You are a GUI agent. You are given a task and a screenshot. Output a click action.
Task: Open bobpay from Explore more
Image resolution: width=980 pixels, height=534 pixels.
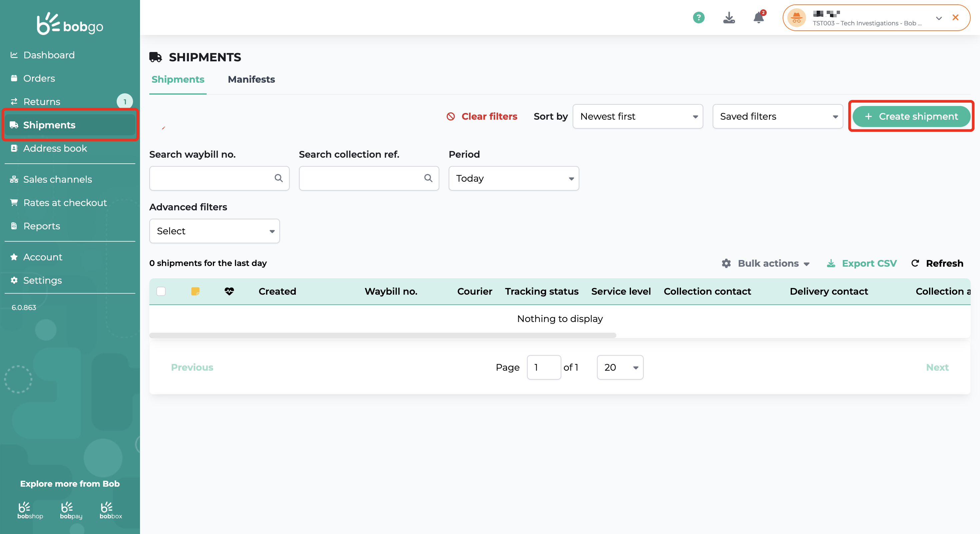point(71,510)
